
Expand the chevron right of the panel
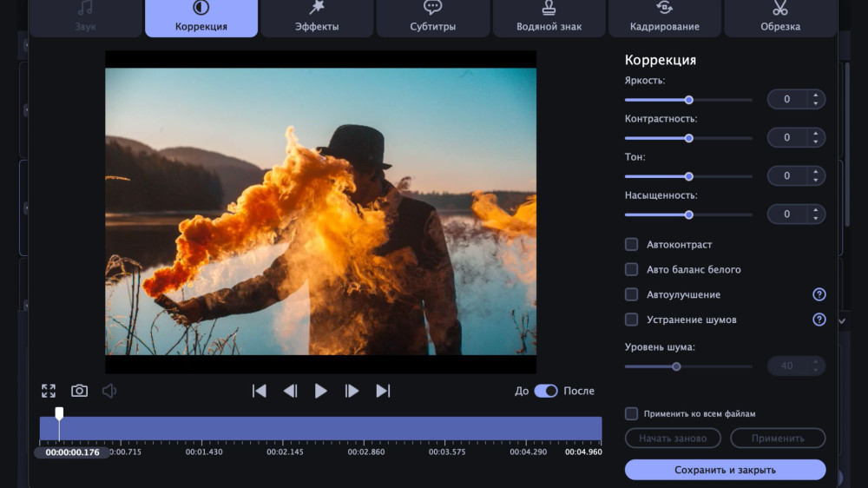(842, 320)
